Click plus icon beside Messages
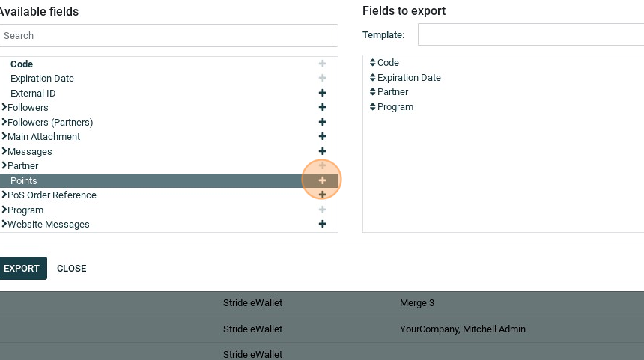 tap(323, 151)
